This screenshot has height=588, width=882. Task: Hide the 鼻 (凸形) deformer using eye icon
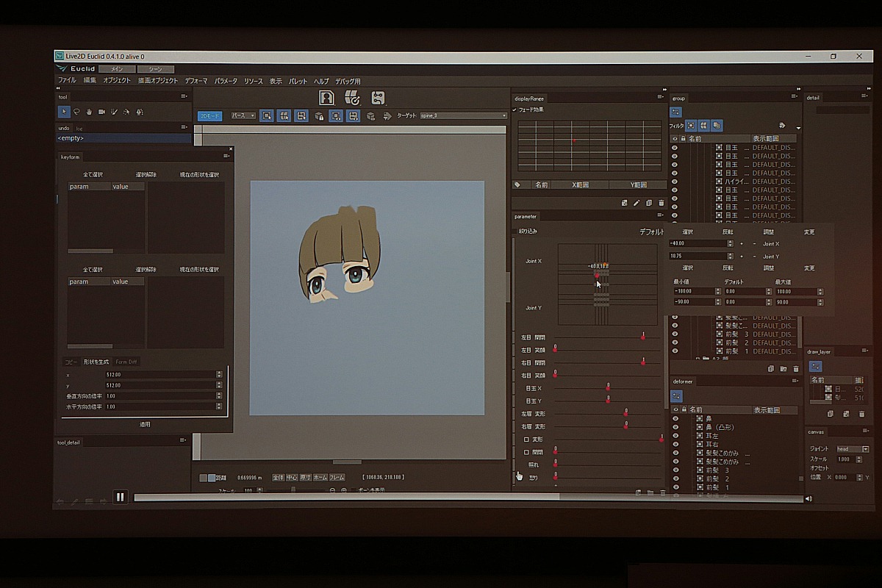click(675, 427)
